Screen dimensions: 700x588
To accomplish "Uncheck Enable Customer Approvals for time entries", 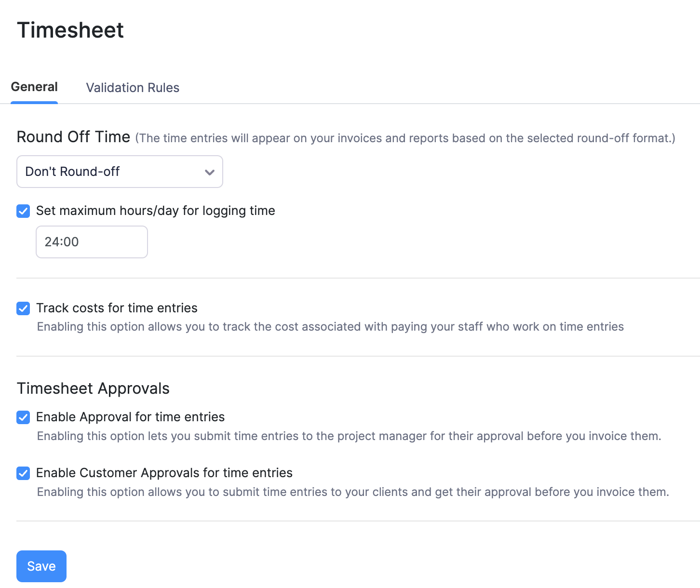I will (23, 473).
